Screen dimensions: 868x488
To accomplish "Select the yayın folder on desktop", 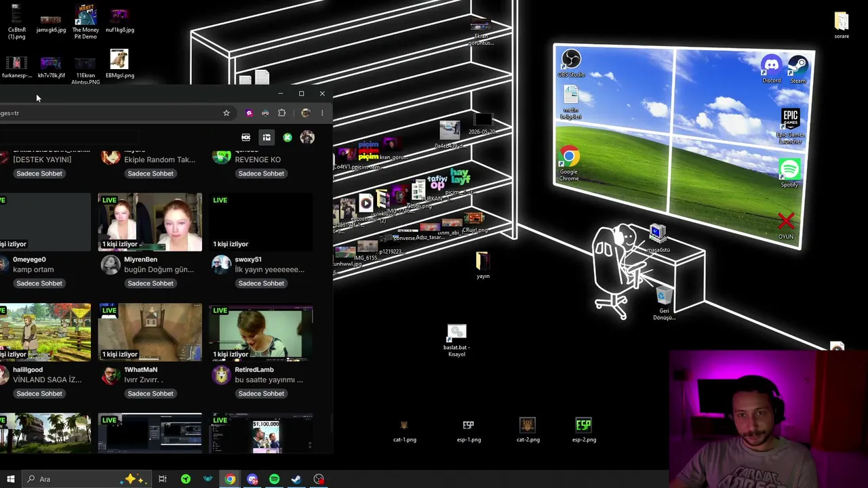I will click(x=483, y=265).
